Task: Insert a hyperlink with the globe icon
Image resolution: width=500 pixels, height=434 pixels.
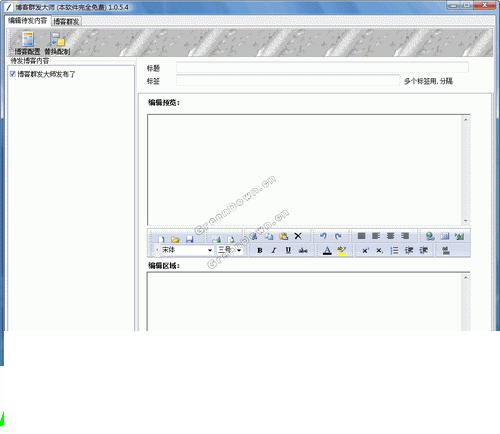Action: click(x=430, y=236)
